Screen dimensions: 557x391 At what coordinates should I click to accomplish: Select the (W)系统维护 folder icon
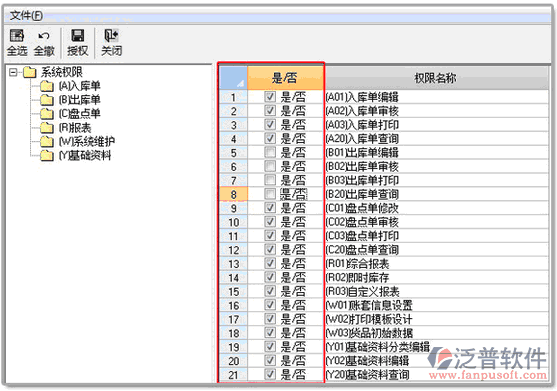[x=47, y=141]
